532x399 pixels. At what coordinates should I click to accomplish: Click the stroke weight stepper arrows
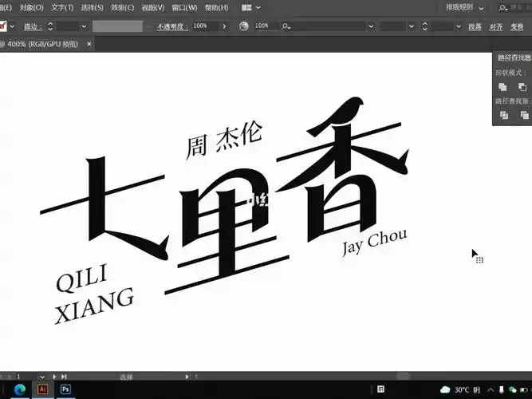coord(50,26)
